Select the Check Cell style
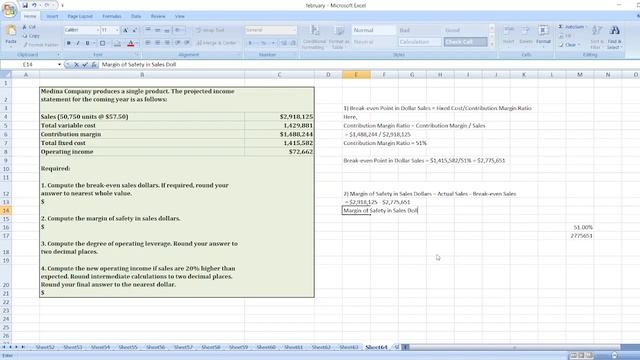The height and width of the screenshot is (360, 640). 465,42
